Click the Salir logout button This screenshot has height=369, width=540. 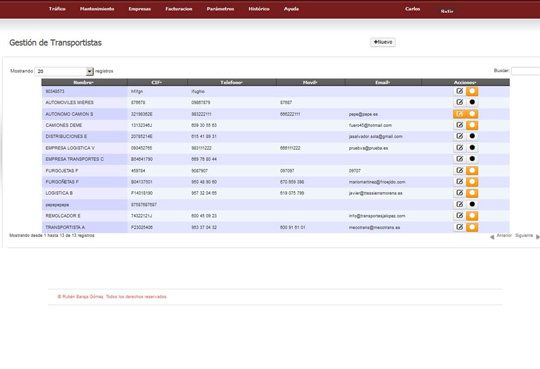[447, 11]
